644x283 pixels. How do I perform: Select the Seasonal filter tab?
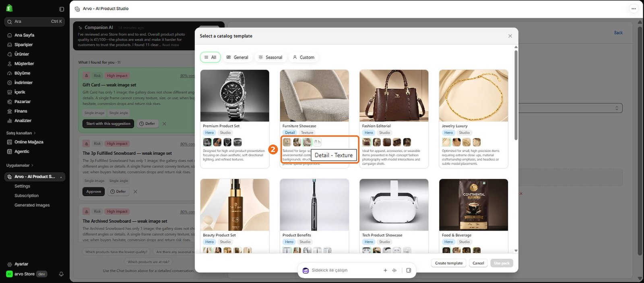270,57
